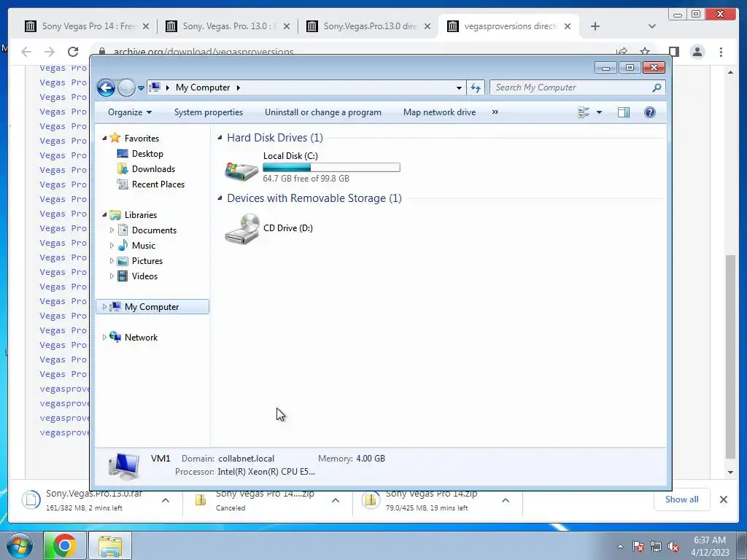Show hidden tray icons arrow
747x560 pixels.
[620, 546]
